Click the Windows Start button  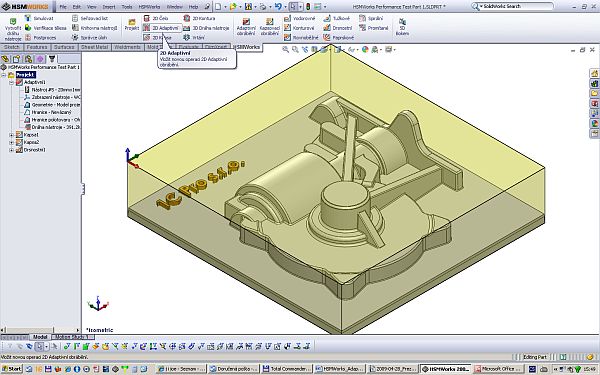(12, 369)
